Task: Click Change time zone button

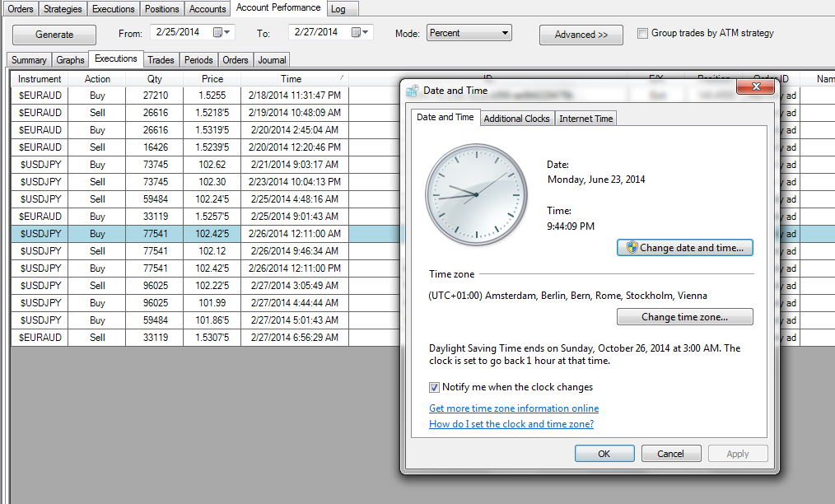Action: click(685, 317)
